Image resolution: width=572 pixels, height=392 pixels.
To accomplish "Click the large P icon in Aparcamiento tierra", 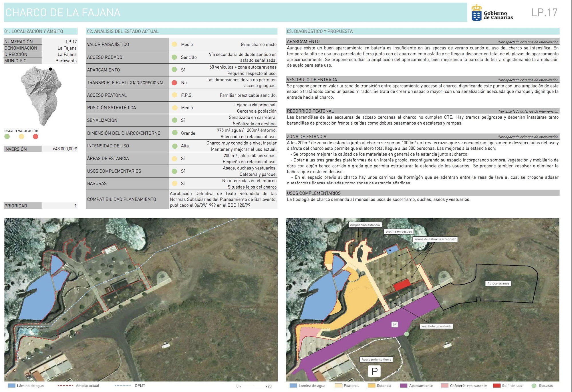I will click(374, 371).
